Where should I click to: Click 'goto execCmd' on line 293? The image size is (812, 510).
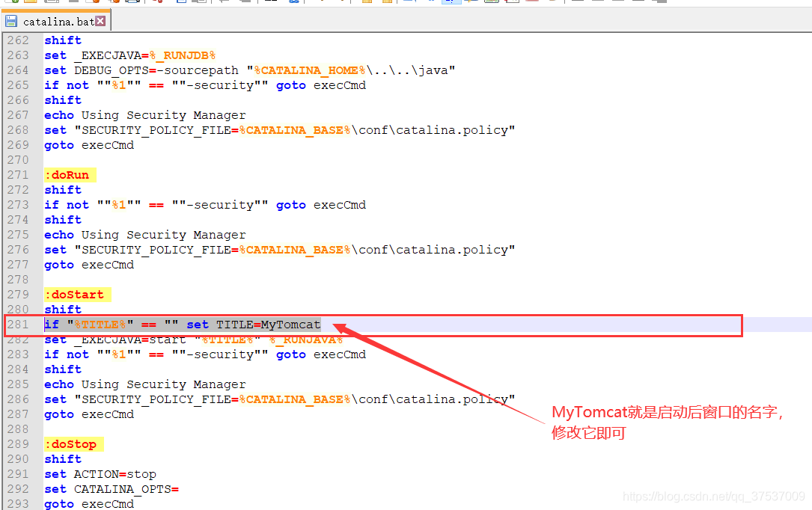click(x=89, y=504)
